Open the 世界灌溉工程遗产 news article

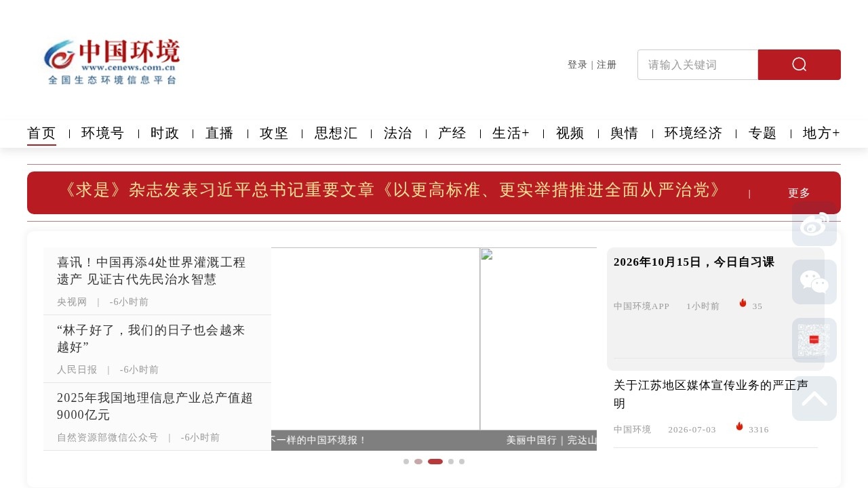[152, 270]
